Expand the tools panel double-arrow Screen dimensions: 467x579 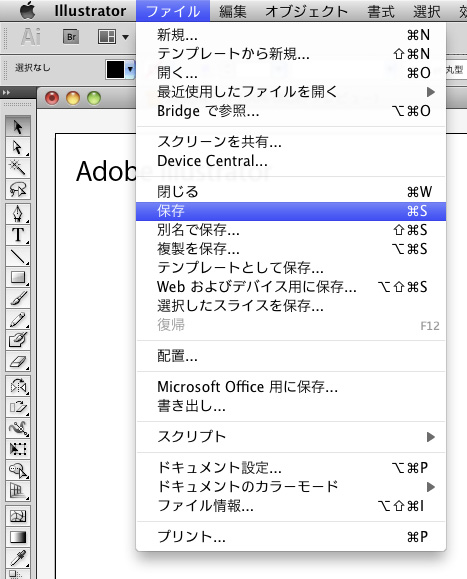coord(6,93)
